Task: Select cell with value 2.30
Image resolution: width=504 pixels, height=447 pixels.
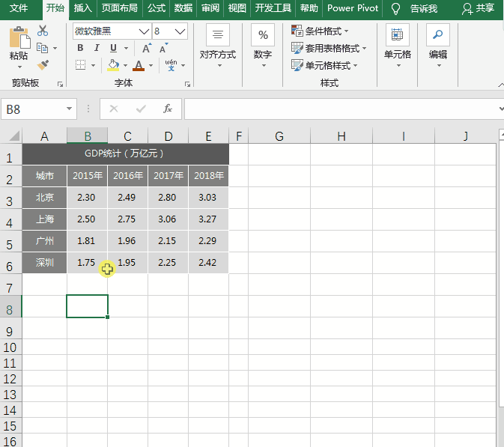Action: (x=87, y=198)
